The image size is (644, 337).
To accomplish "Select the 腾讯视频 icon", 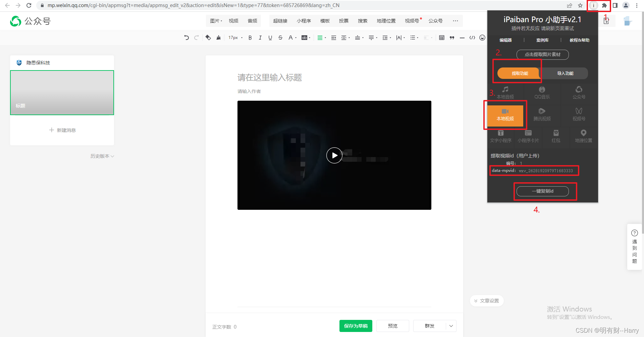I will pyautogui.click(x=542, y=115).
